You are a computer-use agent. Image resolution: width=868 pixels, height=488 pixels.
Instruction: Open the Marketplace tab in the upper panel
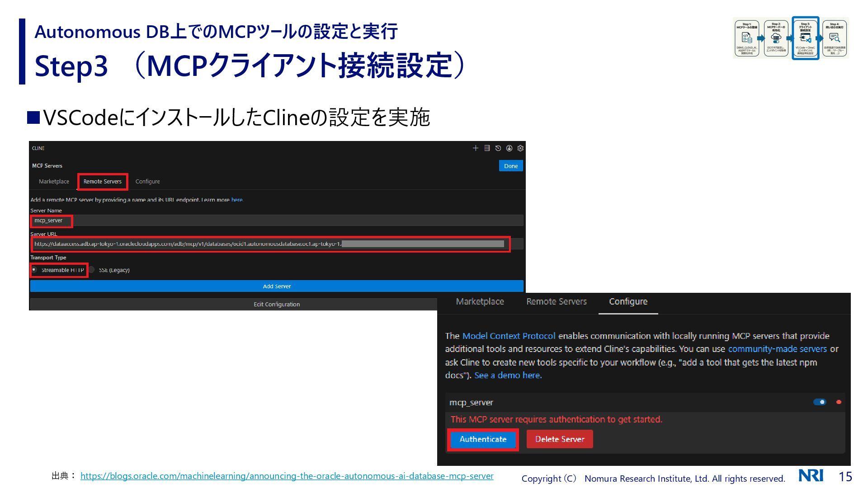[54, 182]
